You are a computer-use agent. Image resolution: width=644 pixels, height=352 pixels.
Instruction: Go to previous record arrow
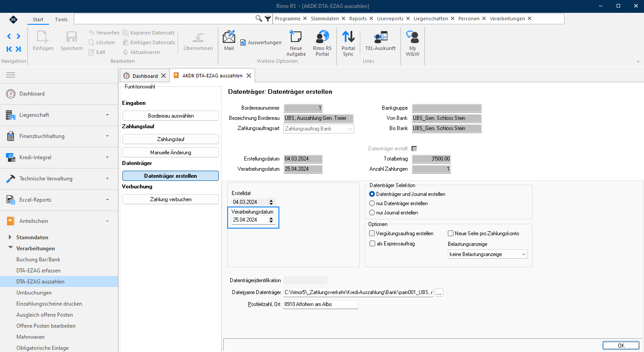click(9, 36)
